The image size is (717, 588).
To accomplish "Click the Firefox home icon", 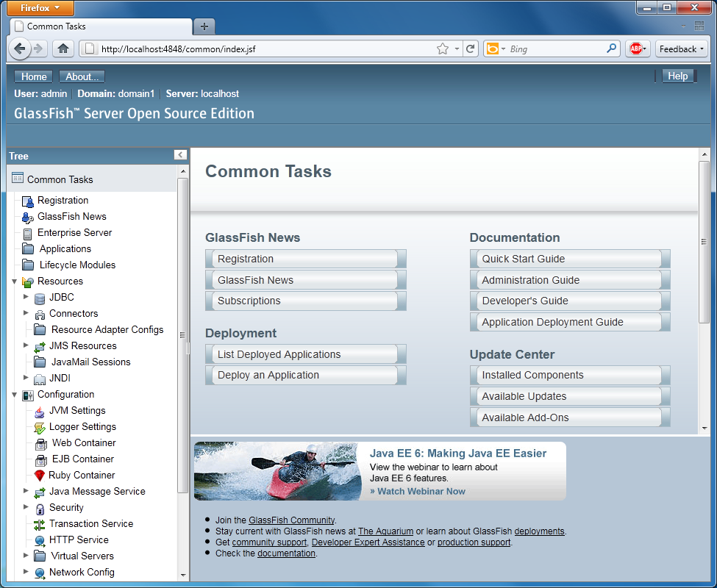I will click(x=63, y=49).
